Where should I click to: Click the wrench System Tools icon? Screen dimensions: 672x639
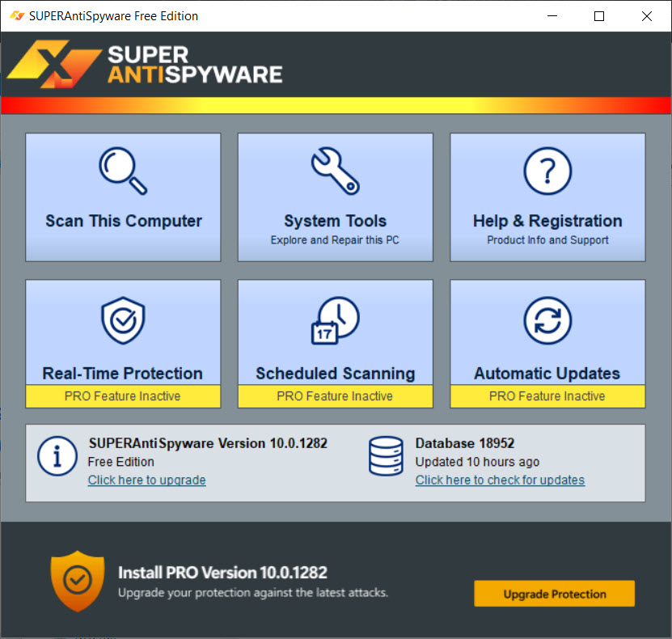coord(335,171)
